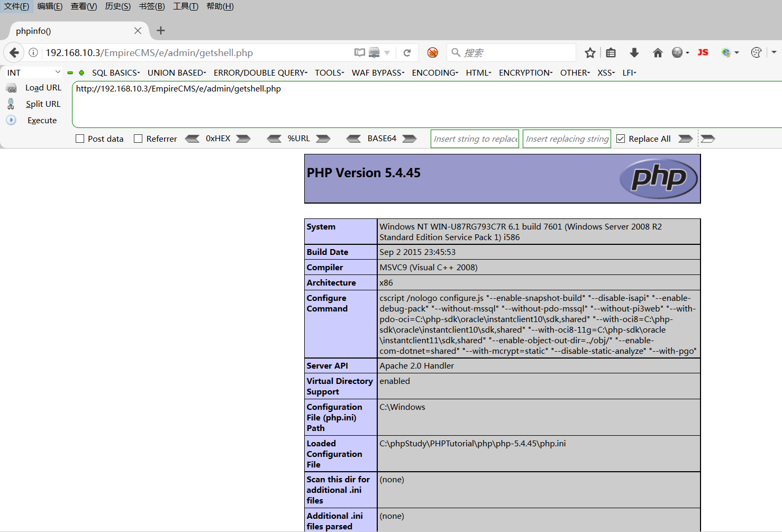Enable the Referrer checkbox

pos(138,138)
